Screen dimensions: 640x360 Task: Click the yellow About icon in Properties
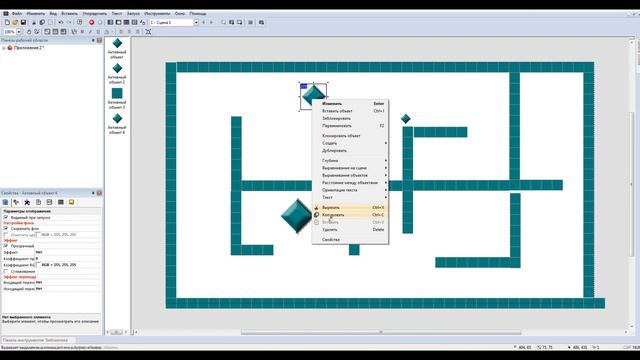[x=71, y=202]
